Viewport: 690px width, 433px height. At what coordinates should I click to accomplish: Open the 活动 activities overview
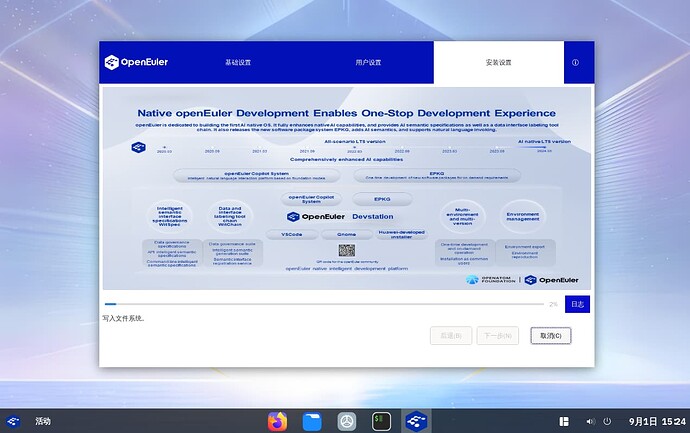43,421
